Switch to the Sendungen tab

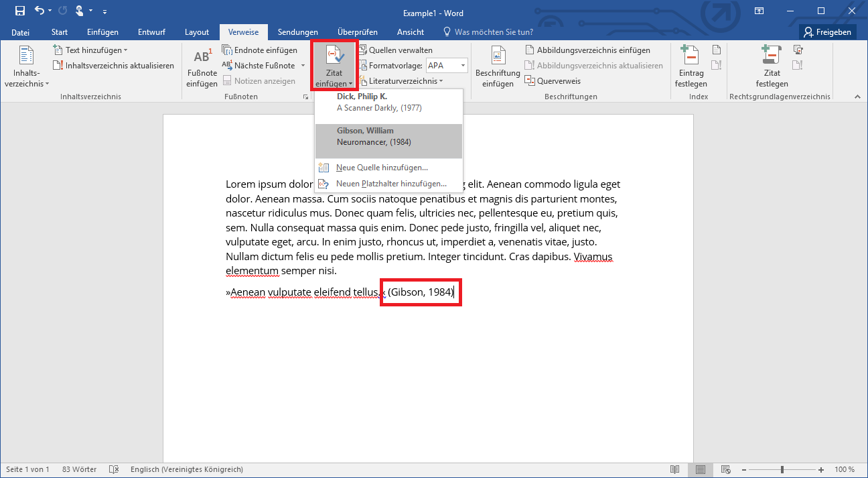[298, 32]
